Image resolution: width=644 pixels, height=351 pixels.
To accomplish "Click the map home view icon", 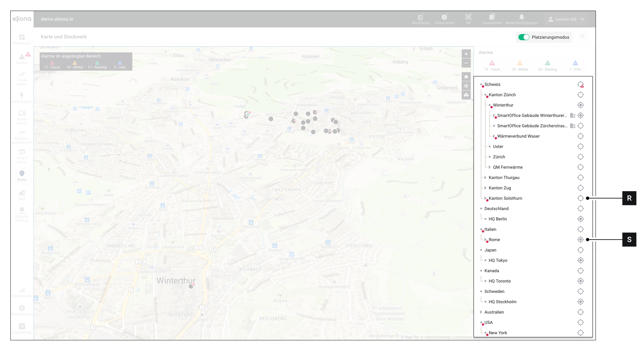I will point(466,77).
